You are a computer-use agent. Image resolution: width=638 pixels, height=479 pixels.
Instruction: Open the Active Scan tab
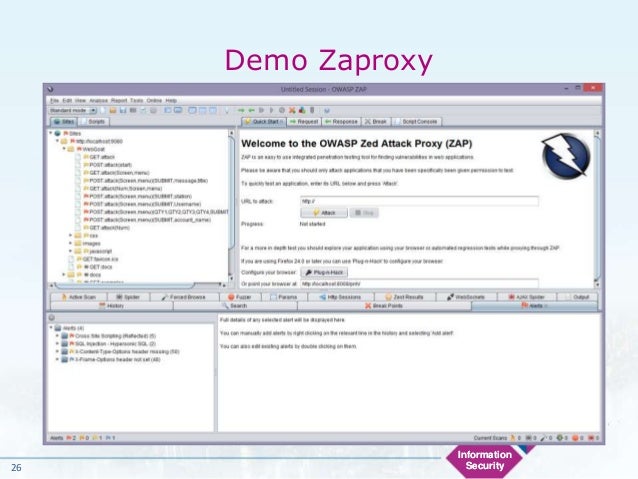tap(79, 297)
